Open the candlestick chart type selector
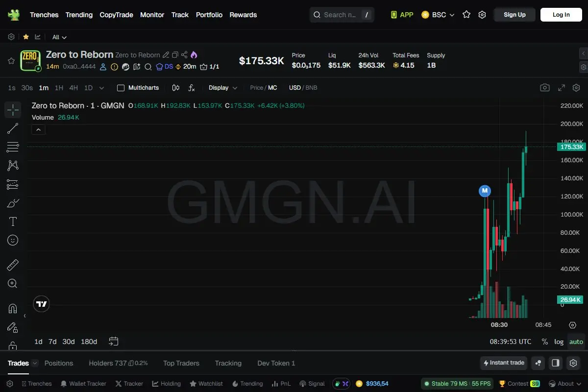588x392 pixels. [x=176, y=88]
